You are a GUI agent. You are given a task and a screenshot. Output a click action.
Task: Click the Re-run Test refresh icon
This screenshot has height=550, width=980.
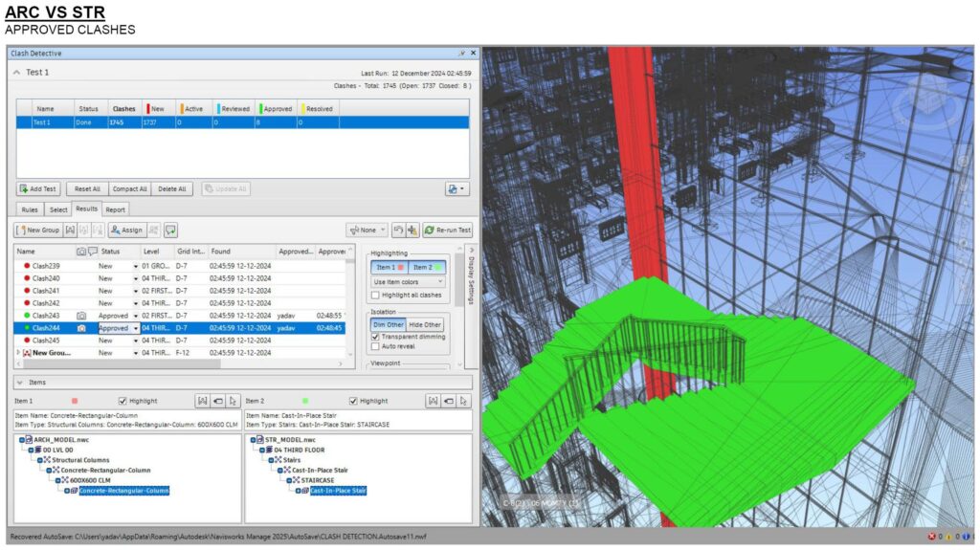tap(430, 231)
